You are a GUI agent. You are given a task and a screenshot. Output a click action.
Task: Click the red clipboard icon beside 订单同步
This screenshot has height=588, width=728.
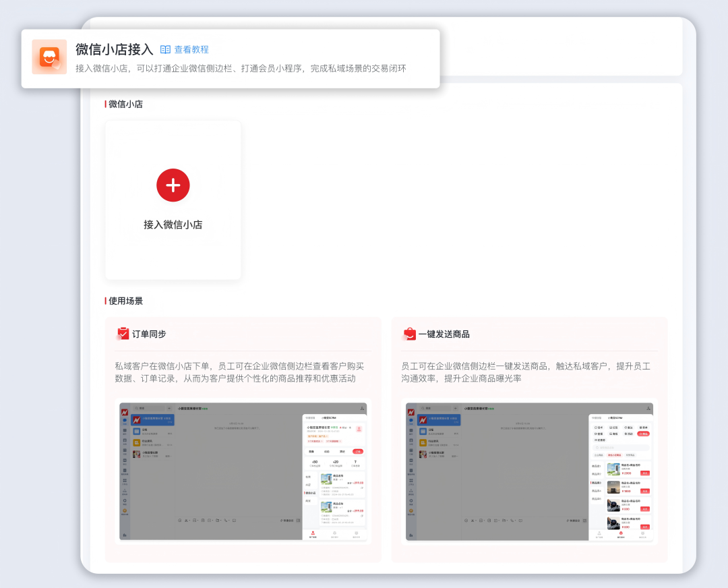click(x=123, y=333)
